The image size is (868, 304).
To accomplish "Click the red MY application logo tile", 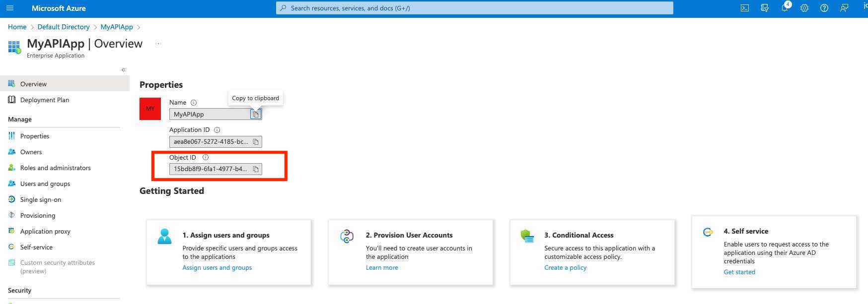I will point(150,109).
